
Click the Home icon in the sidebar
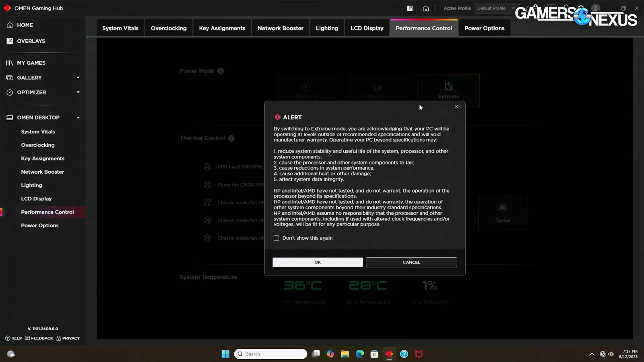click(10, 25)
